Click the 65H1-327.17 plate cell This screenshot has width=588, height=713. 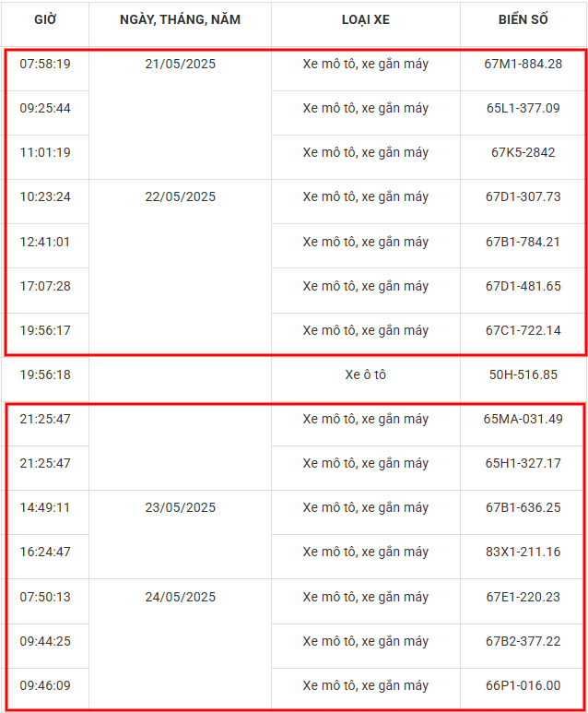tap(523, 463)
